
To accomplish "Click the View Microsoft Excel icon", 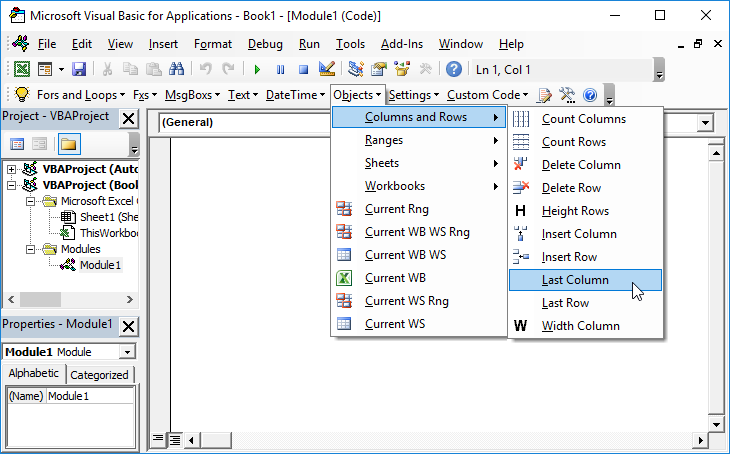I will coord(21,69).
